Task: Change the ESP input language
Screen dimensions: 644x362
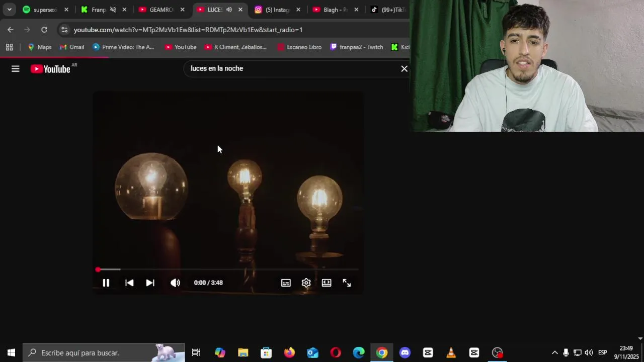Action: (x=602, y=352)
